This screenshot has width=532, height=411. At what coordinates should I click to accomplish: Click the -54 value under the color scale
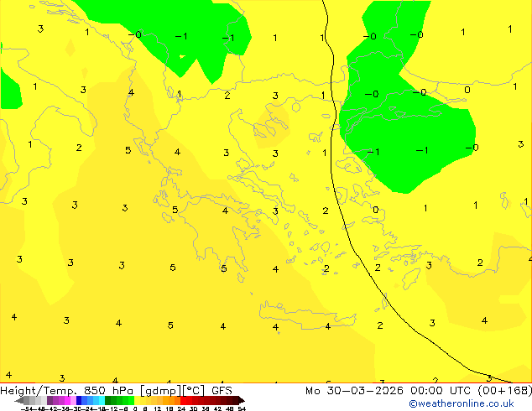(27, 409)
